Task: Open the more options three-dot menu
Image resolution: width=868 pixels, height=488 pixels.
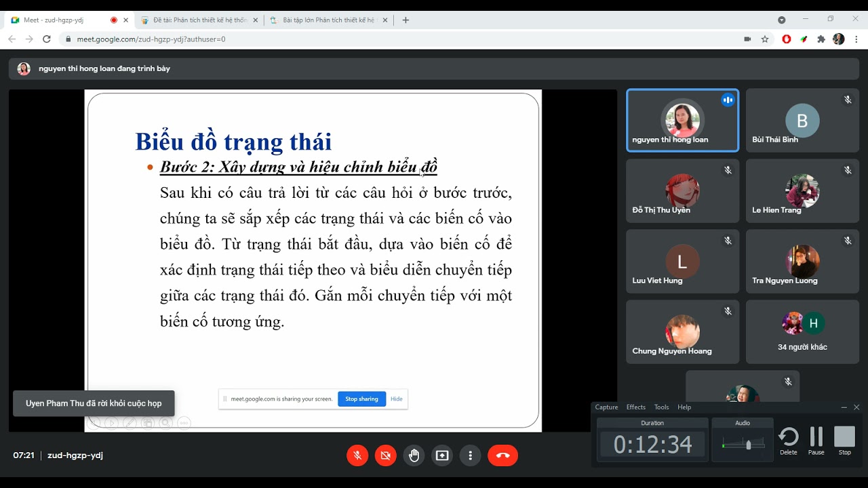Action: 471,455
